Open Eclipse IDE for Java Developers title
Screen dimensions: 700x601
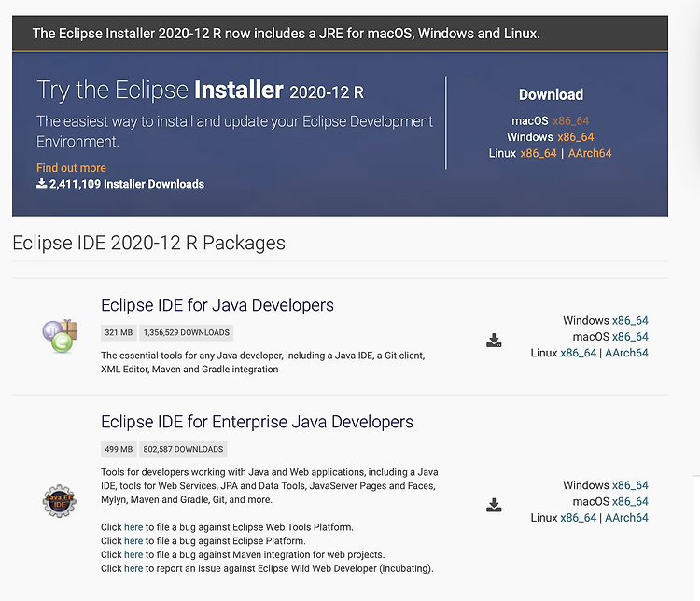pyautogui.click(x=217, y=305)
